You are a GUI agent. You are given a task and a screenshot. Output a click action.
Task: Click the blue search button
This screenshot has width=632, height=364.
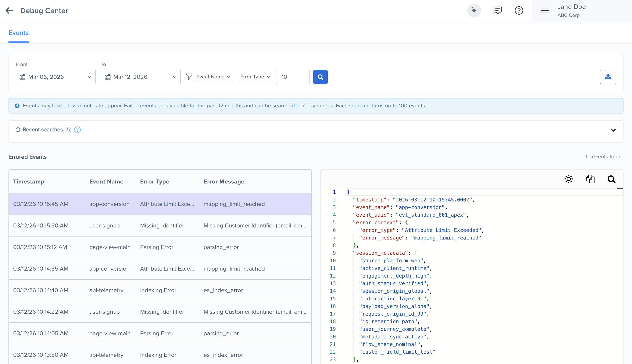[320, 77]
